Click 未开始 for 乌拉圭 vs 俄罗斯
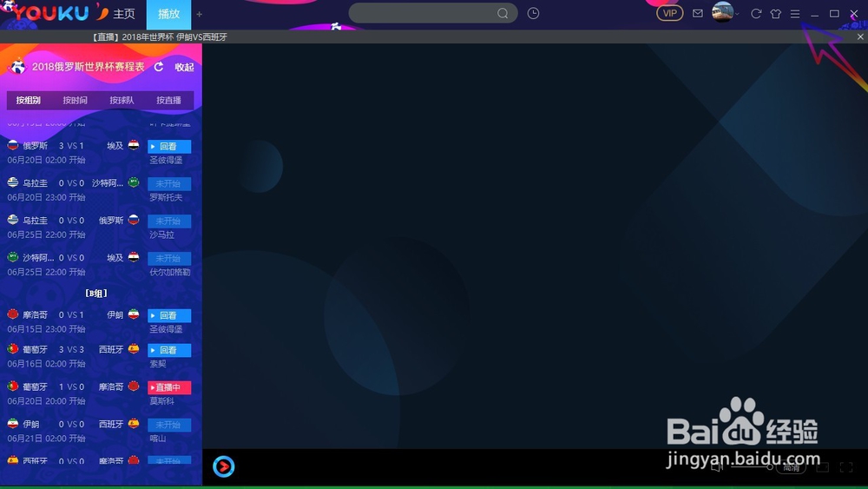 tap(169, 221)
